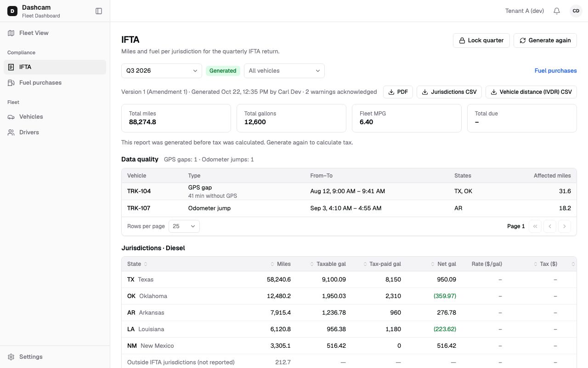
Task: Click Lock quarter button
Action: pos(481,40)
